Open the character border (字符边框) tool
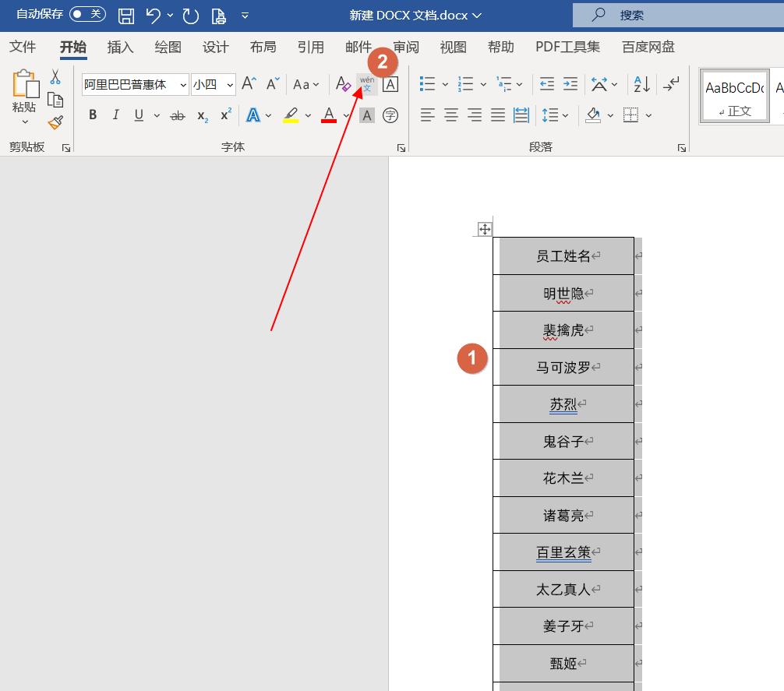This screenshot has width=784, height=691. click(390, 84)
